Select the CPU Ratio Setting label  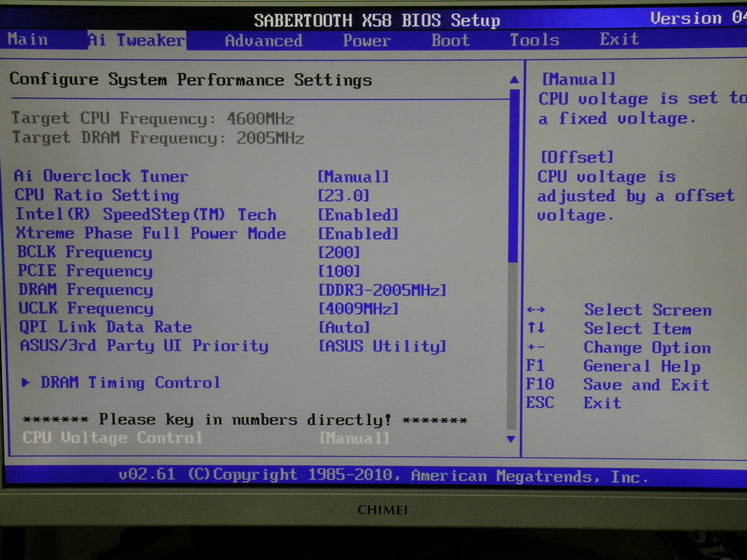point(97,195)
